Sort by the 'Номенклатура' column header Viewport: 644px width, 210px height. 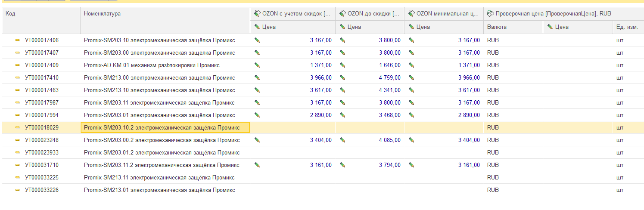[x=165, y=20]
